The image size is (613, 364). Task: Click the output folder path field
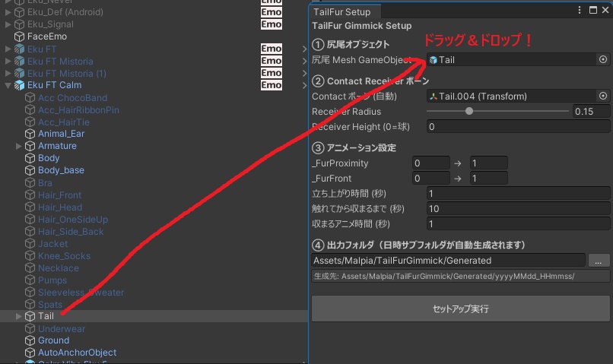click(x=449, y=261)
